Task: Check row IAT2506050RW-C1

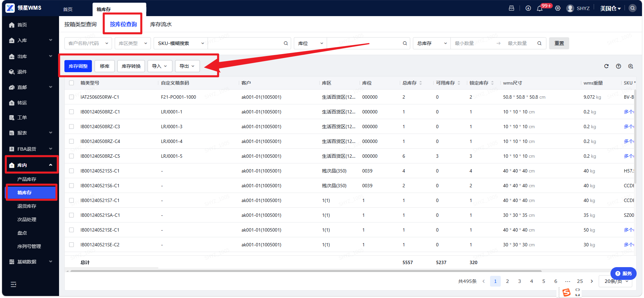Action: pyautogui.click(x=71, y=97)
